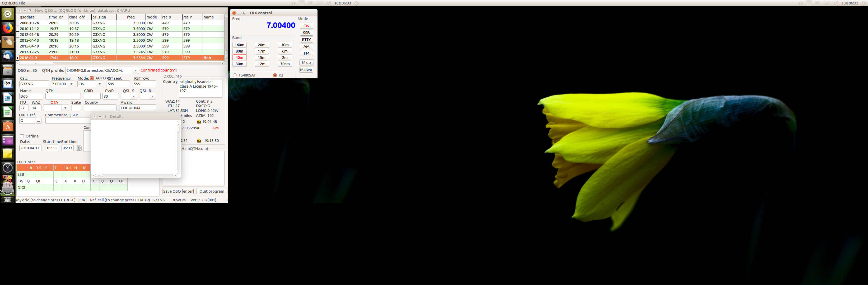This screenshot has height=285, width=868.
Task: Click the Date field 2018-04-17
Action: coord(30,148)
